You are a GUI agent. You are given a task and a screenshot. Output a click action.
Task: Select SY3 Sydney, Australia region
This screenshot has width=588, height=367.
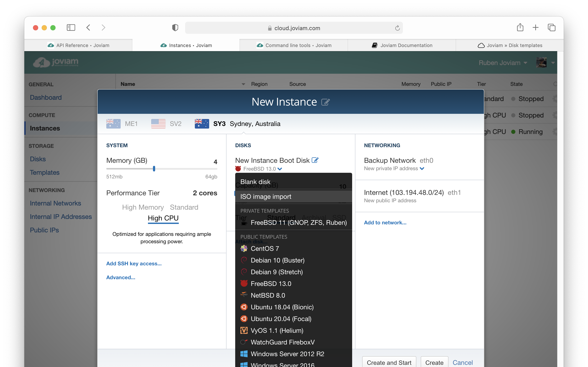pos(247,124)
